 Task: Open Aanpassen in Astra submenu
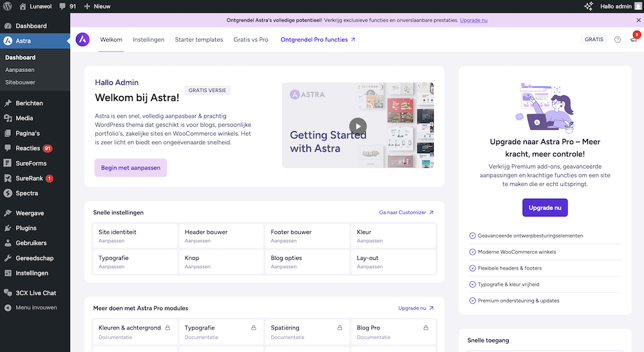(x=20, y=69)
